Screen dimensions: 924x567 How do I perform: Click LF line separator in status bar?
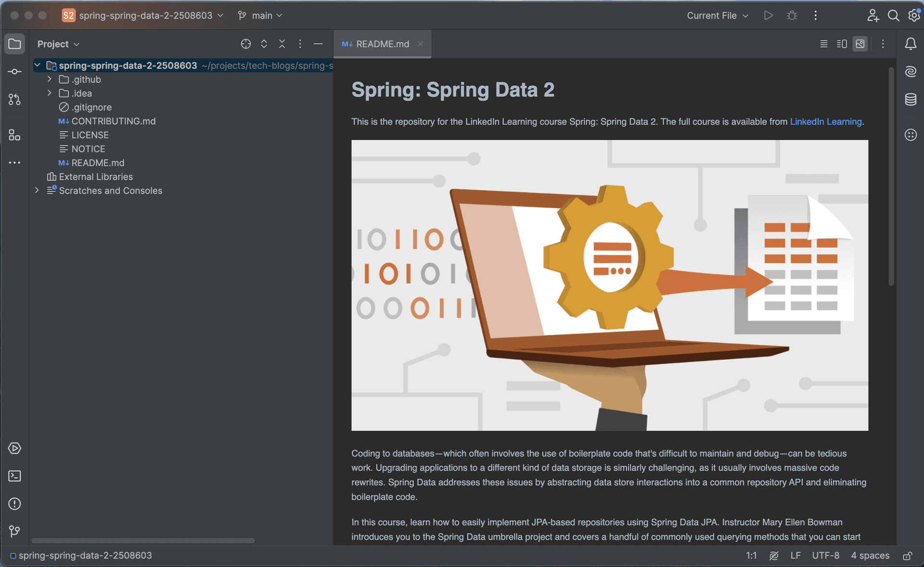click(x=795, y=556)
